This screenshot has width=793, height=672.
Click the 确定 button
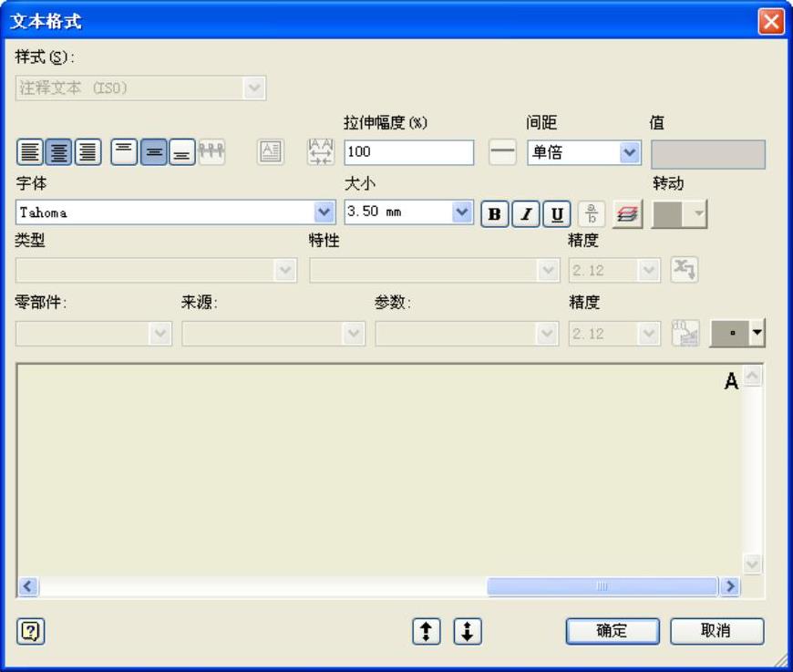click(x=613, y=631)
